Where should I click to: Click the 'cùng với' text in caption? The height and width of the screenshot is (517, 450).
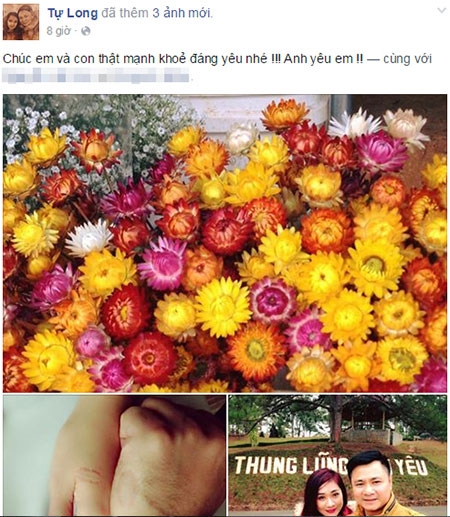point(407,59)
